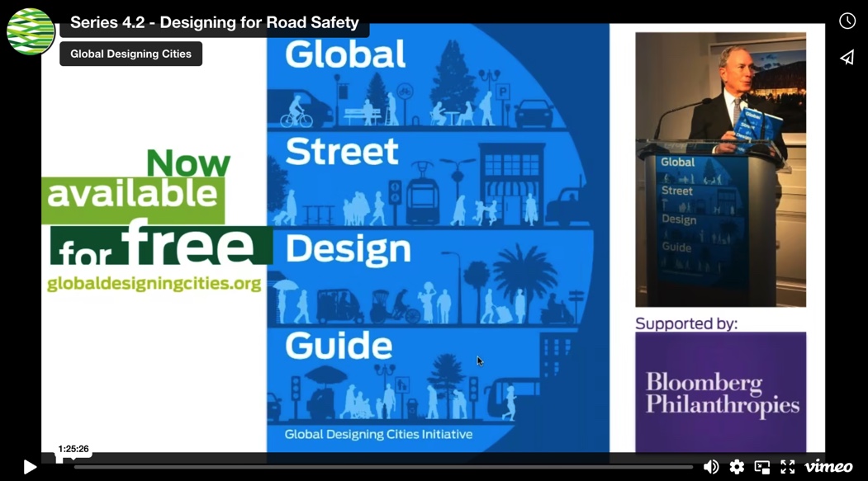Mute the video volume

click(x=710, y=467)
